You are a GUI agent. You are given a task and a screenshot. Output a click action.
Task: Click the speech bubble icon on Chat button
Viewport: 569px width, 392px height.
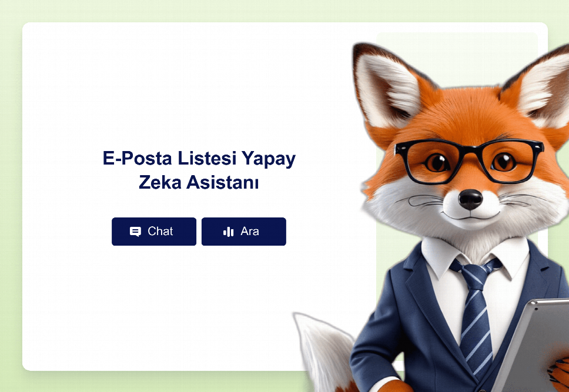pos(135,232)
